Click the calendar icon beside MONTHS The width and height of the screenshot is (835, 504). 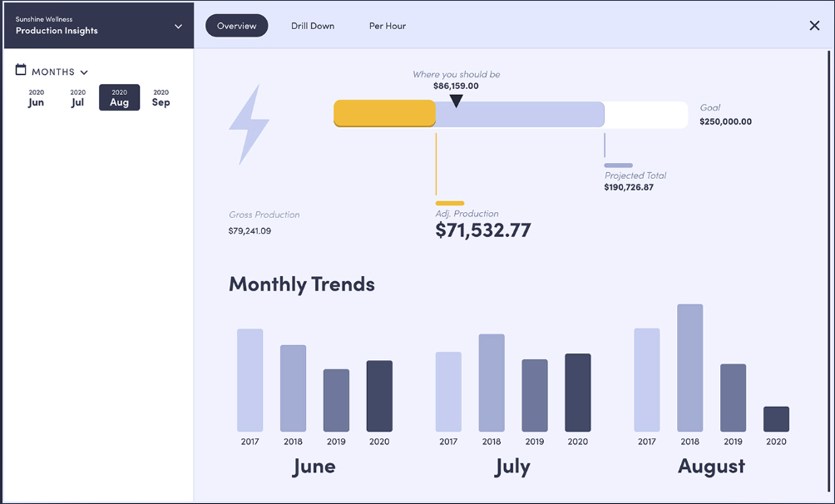[x=21, y=71]
